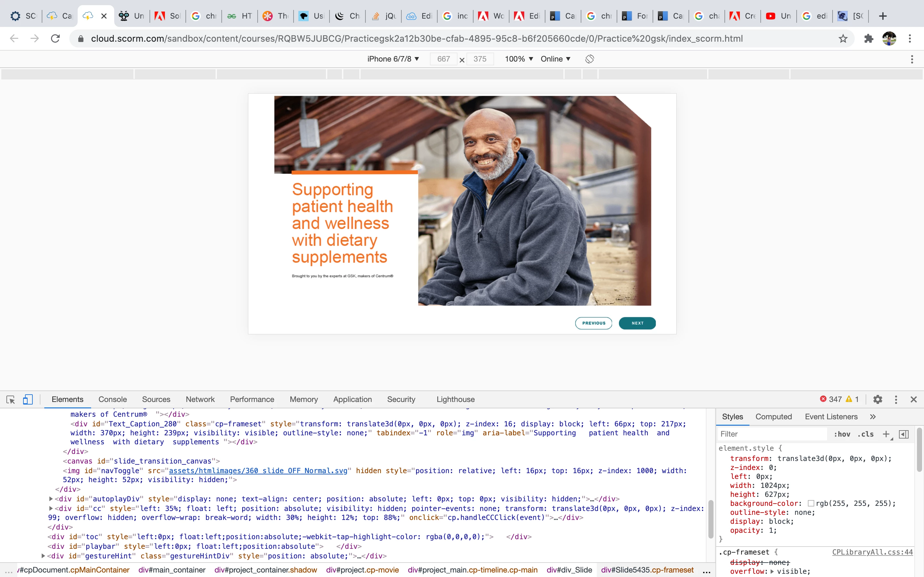Click the rotate device orientation icon
Viewport: 924px width, 577px height.
[x=589, y=59]
